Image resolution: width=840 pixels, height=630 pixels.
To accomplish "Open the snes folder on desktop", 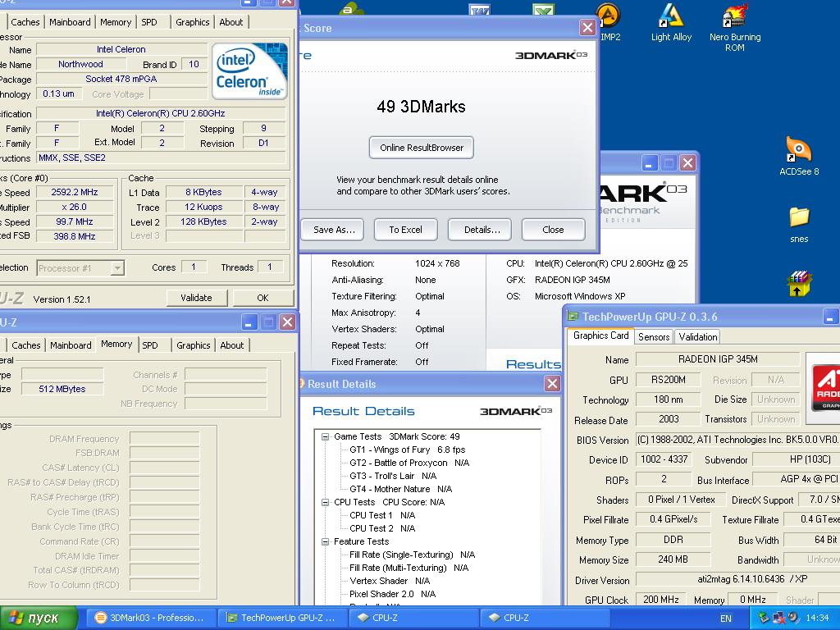I will pyautogui.click(x=799, y=225).
